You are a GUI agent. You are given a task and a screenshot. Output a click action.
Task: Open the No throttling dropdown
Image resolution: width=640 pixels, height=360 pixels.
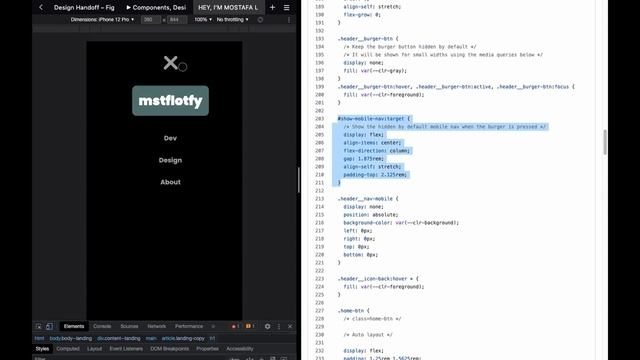click(232, 20)
